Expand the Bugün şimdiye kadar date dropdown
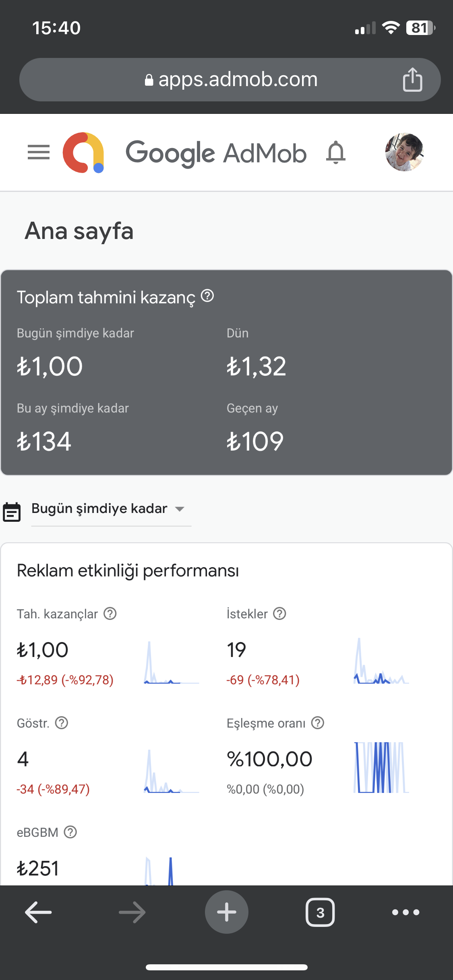 (x=111, y=509)
